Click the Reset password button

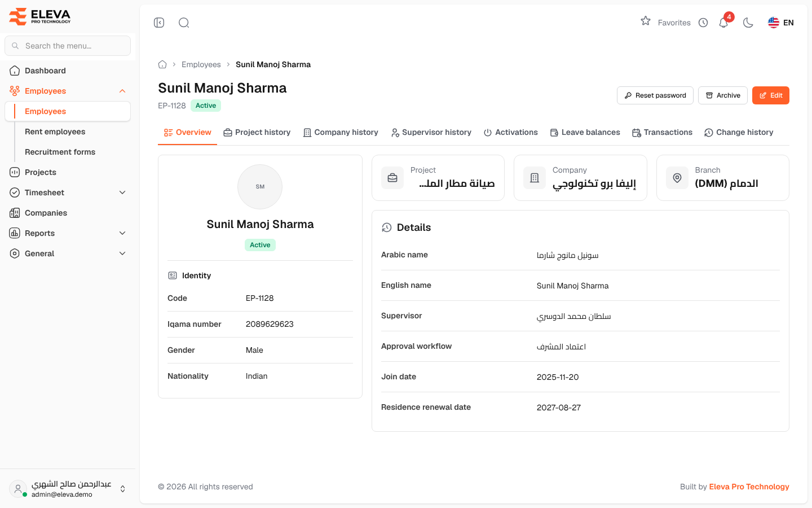(655, 95)
